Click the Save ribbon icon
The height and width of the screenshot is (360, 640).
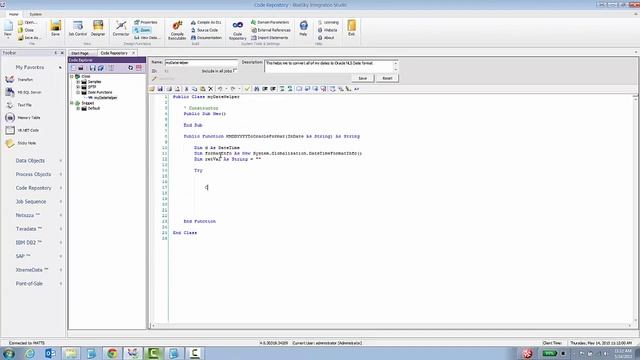(x=56, y=28)
